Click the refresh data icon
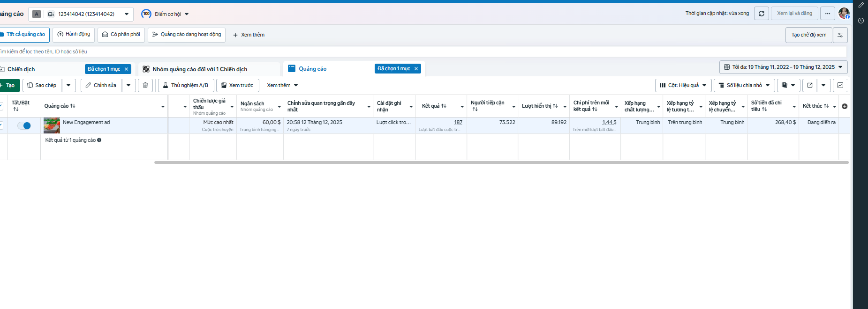This screenshot has width=868, height=309. pyautogui.click(x=762, y=14)
